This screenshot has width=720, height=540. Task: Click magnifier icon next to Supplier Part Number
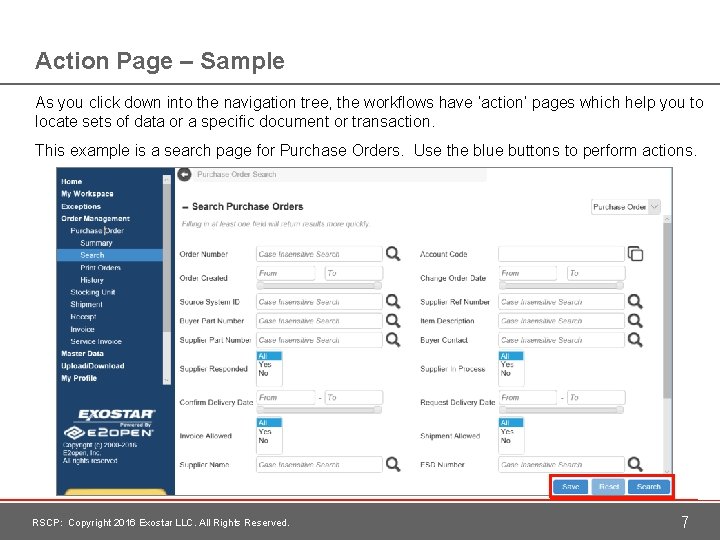point(393,339)
